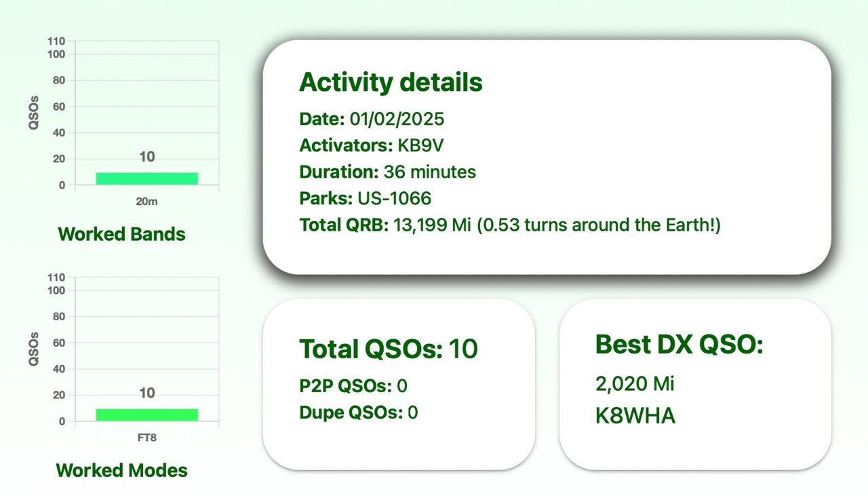Click the Worked Bands chart title
This screenshot has height=496, width=868.
(121, 234)
